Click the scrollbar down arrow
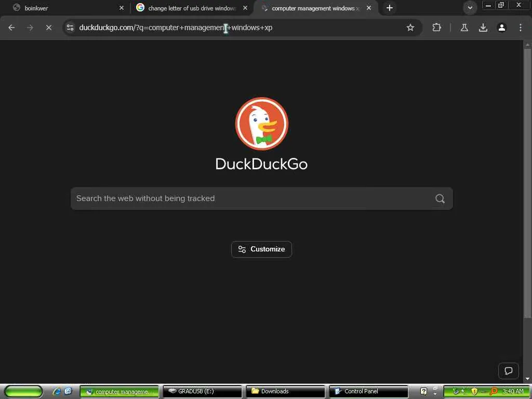This screenshot has width=532, height=399. (x=527, y=379)
